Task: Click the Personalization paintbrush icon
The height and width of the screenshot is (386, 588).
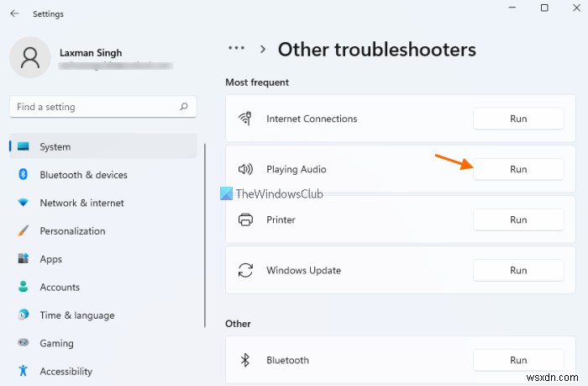Action: pyautogui.click(x=23, y=231)
